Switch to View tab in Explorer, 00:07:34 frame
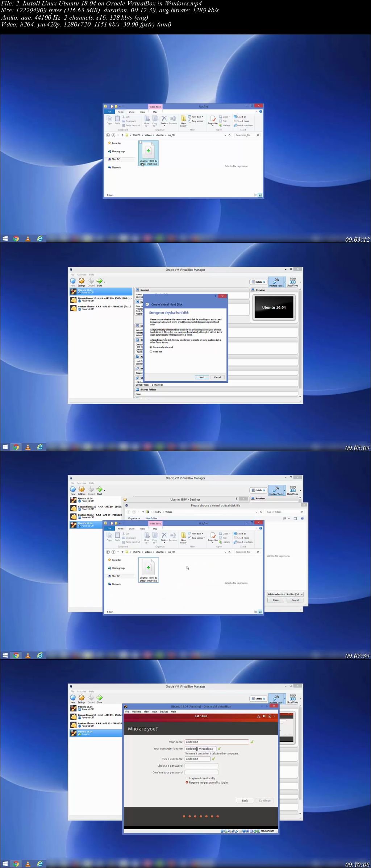371x868 pixels. 142,529
